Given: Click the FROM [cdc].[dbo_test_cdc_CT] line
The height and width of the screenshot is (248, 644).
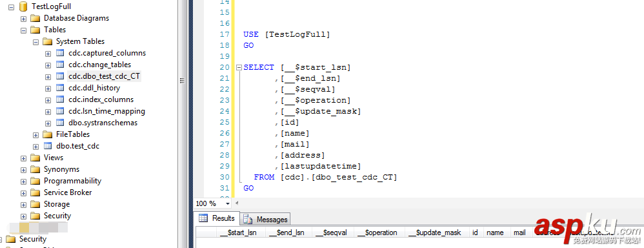Looking at the screenshot, I should coord(325,177).
